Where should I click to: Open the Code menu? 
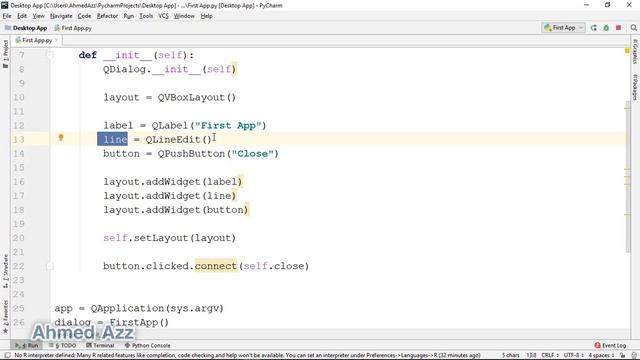point(84,16)
